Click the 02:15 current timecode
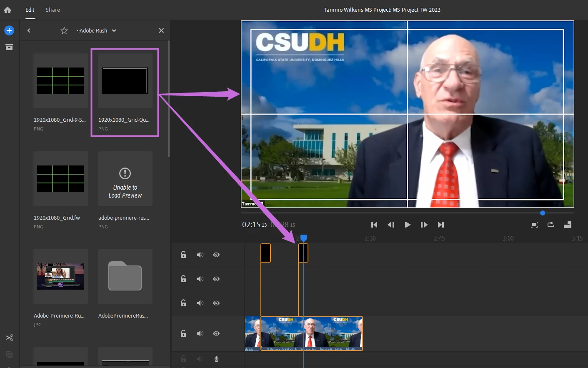Image resolution: width=588 pixels, height=368 pixels. coord(254,225)
